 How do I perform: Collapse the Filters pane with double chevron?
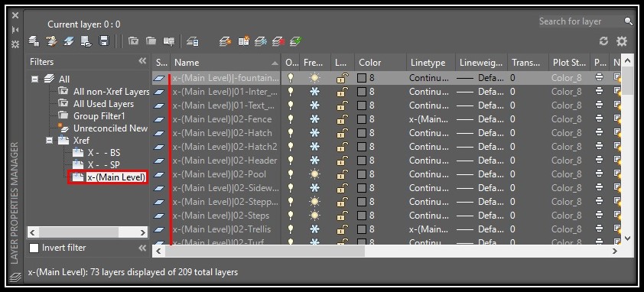coord(142,61)
